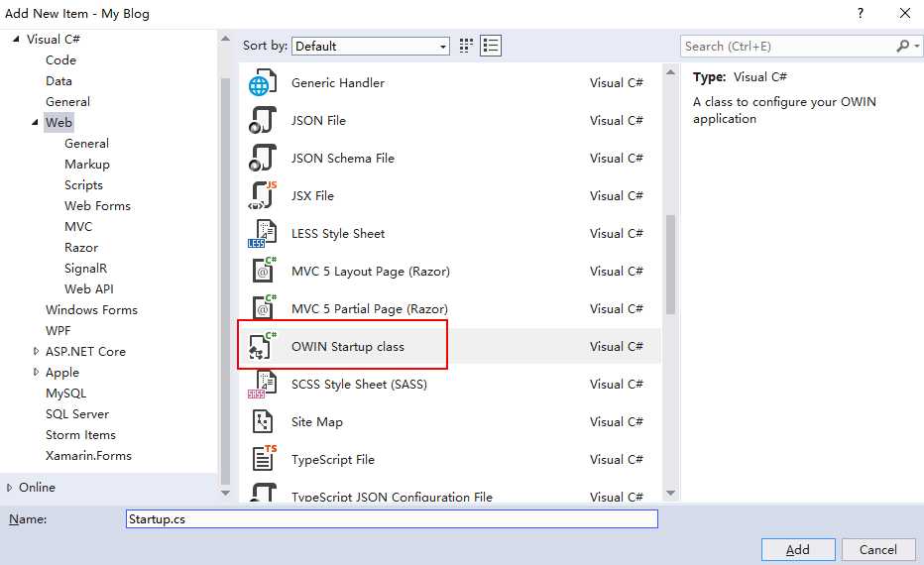Collapse the Web tree node
The height and width of the screenshot is (565, 924).
tap(35, 123)
